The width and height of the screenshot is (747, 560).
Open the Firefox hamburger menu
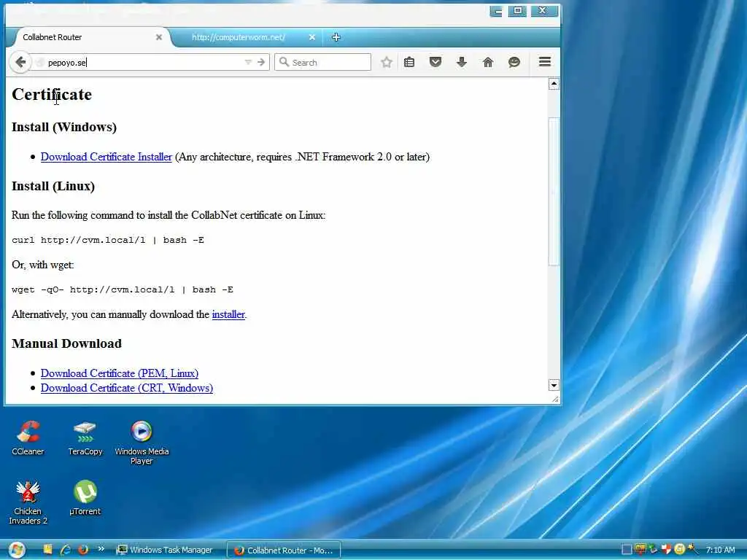tap(545, 62)
